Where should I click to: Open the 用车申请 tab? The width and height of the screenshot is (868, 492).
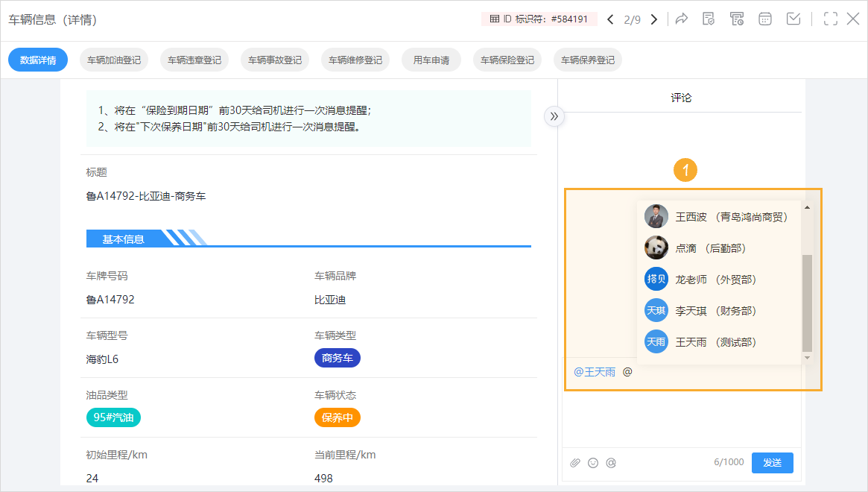432,60
